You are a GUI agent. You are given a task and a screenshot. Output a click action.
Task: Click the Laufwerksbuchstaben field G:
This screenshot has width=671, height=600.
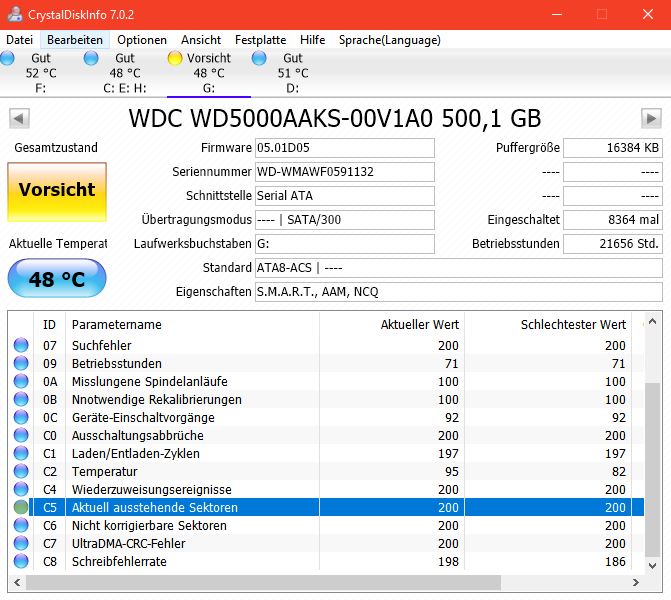pos(345,244)
